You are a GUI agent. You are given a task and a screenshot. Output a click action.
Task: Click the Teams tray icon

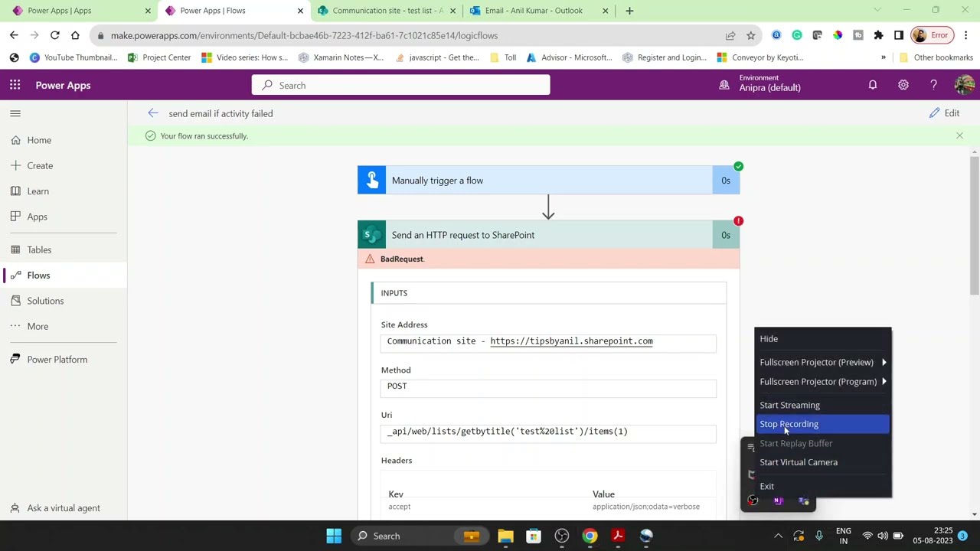(804, 500)
